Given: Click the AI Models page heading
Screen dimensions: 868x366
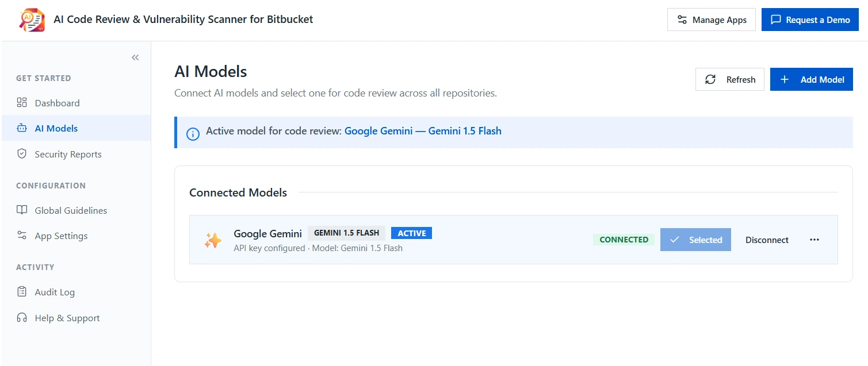Looking at the screenshot, I should pyautogui.click(x=211, y=71).
